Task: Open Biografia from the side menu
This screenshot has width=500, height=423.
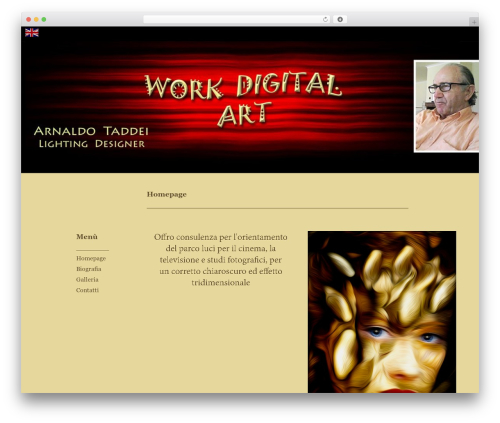Action: coord(88,269)
